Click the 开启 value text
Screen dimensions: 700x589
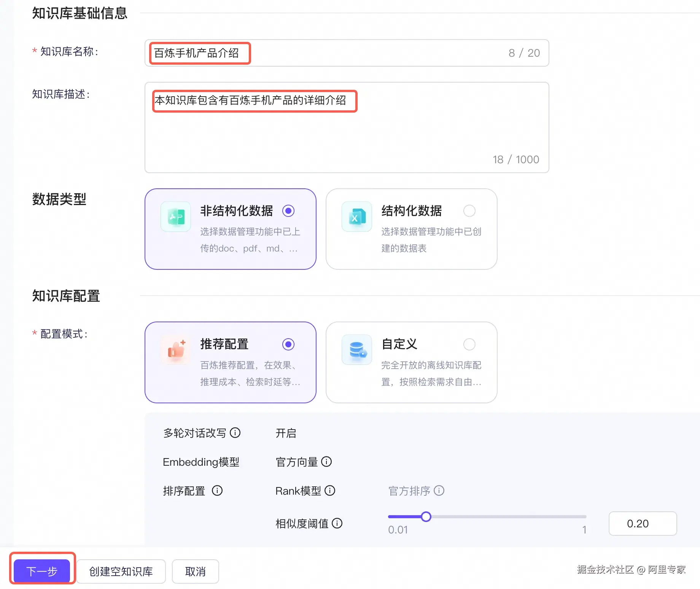click(286, 433)
